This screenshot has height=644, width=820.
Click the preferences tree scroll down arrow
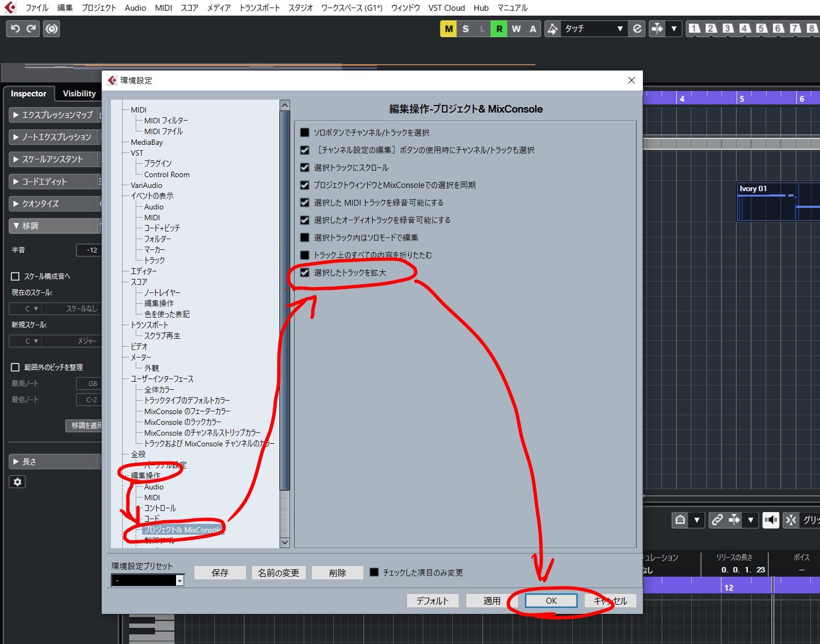[285, 542]
